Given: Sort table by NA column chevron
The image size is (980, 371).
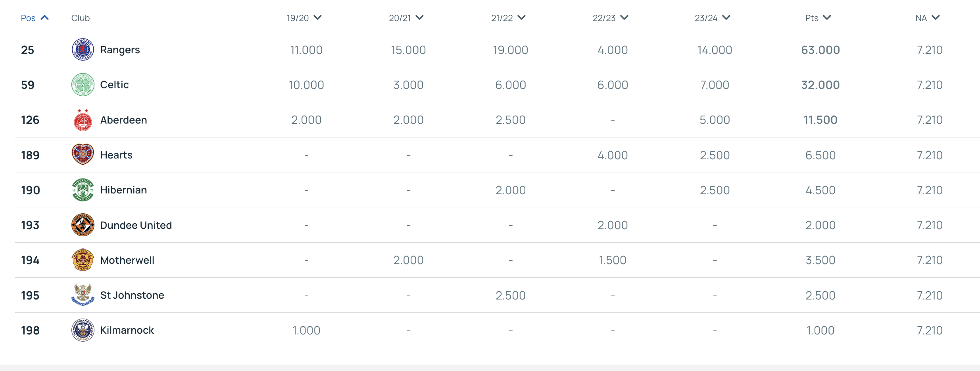Looking at the screenshot, I should (x=936, y=17).
